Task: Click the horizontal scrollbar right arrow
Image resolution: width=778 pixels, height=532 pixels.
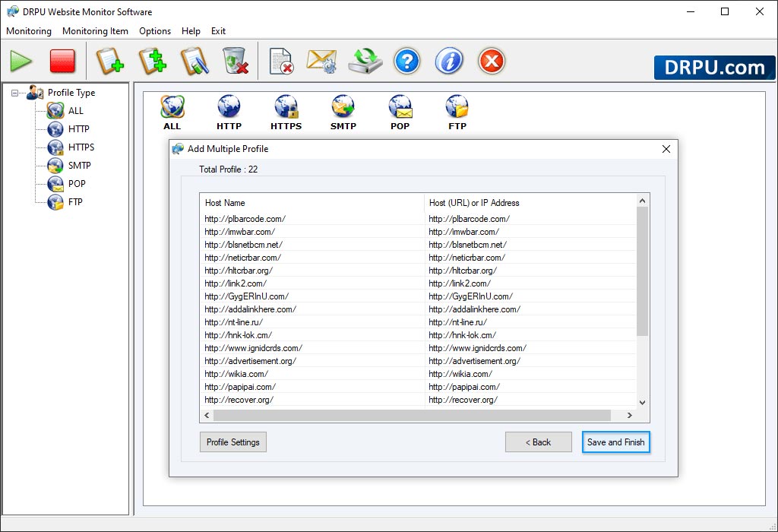Action: [x=630, y=416]
